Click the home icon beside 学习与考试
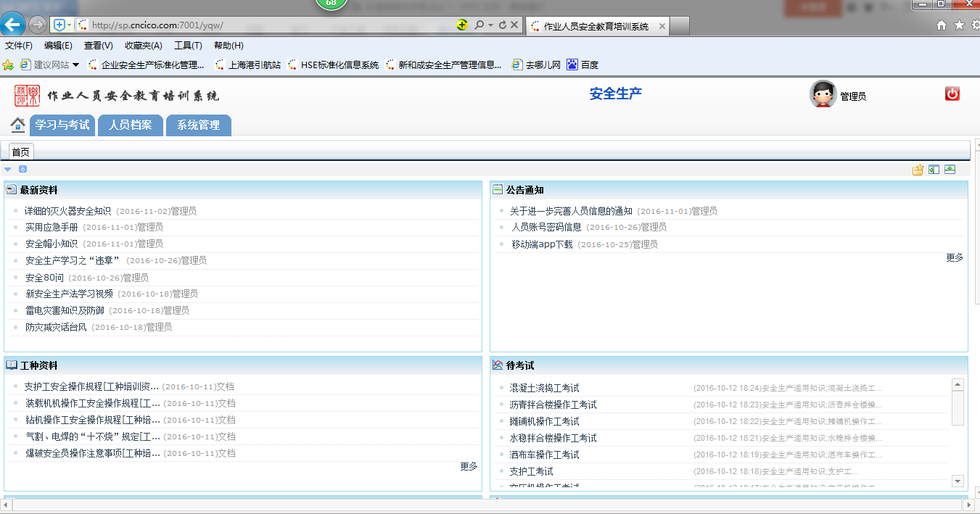Screen dimensions: 980x514 coord(18,125)
